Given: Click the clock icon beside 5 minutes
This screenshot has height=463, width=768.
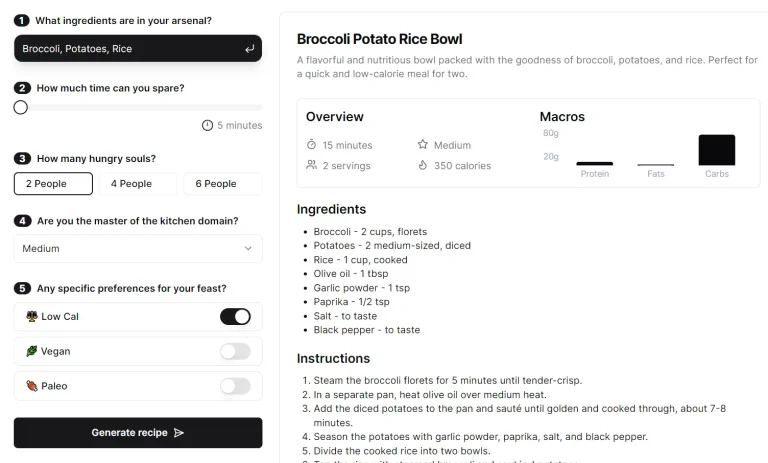Looking at the screenshot, I should [207, 126].
